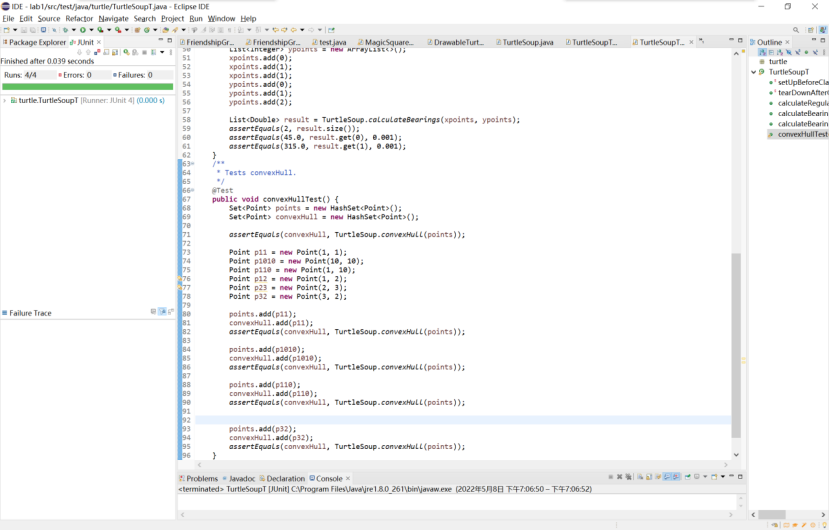Click the lightbulb tip icon in status bar
Image resolution: width=830 pixels, height=530 pixels.
tap(825, 525)
